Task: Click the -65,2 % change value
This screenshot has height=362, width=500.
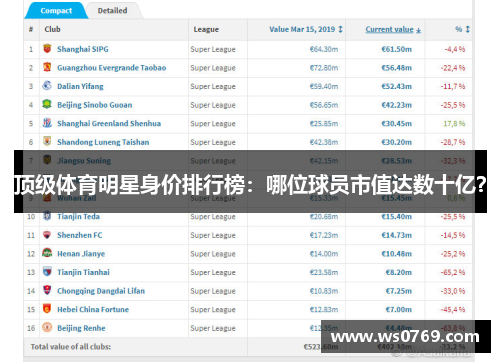Action: (453, 272)
